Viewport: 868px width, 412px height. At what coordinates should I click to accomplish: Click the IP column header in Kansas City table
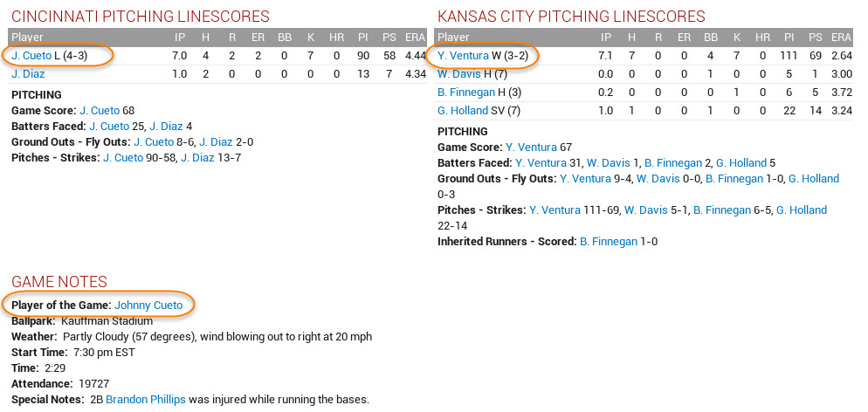point(606,38)
